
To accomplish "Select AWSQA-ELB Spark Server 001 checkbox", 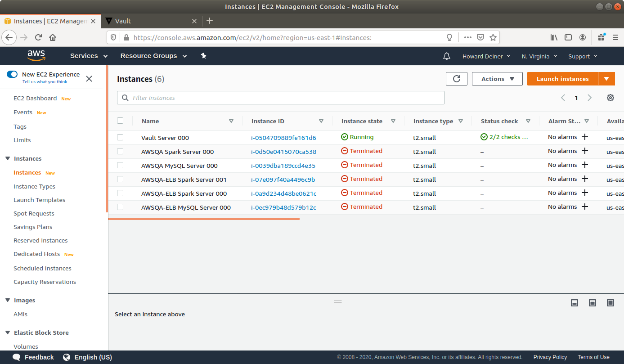I will point(120,179).
